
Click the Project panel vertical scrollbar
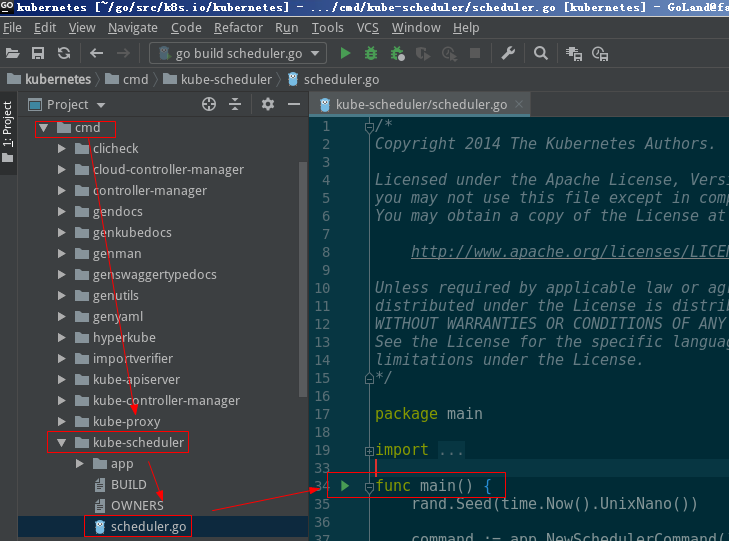(303, 279)
